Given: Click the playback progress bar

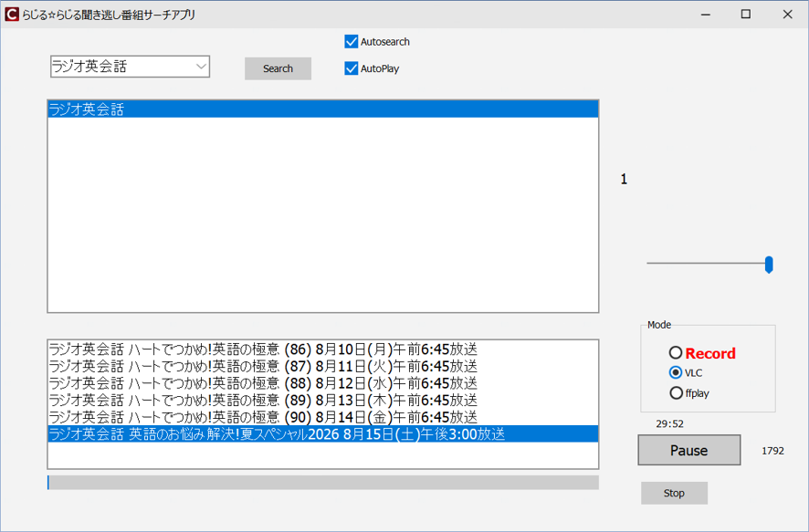Looking at the screenshot, I should (323, 483).
